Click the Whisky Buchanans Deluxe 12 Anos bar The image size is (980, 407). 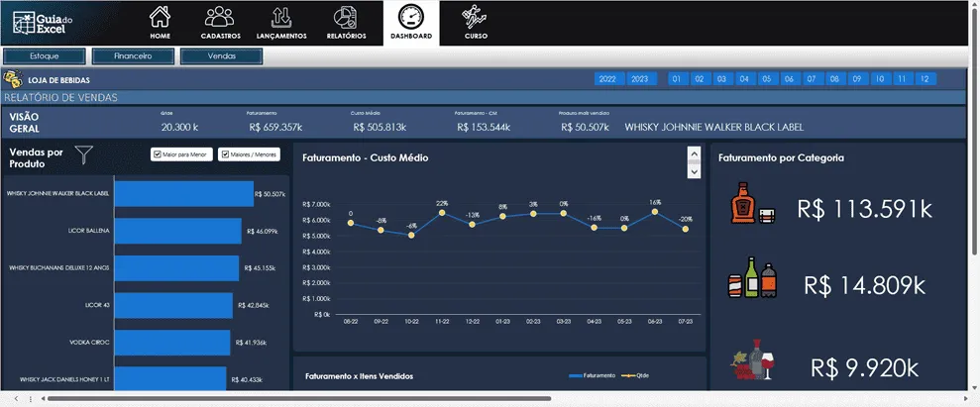(x=176, y=267)
